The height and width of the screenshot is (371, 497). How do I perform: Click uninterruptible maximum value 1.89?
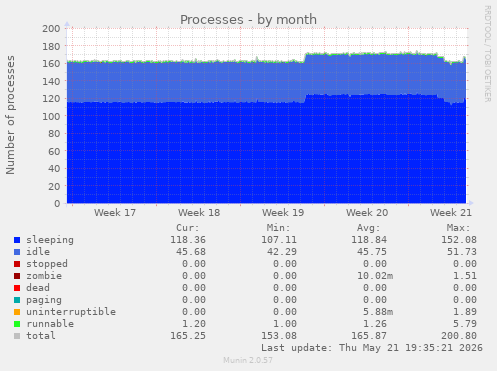tap(465, 312)
